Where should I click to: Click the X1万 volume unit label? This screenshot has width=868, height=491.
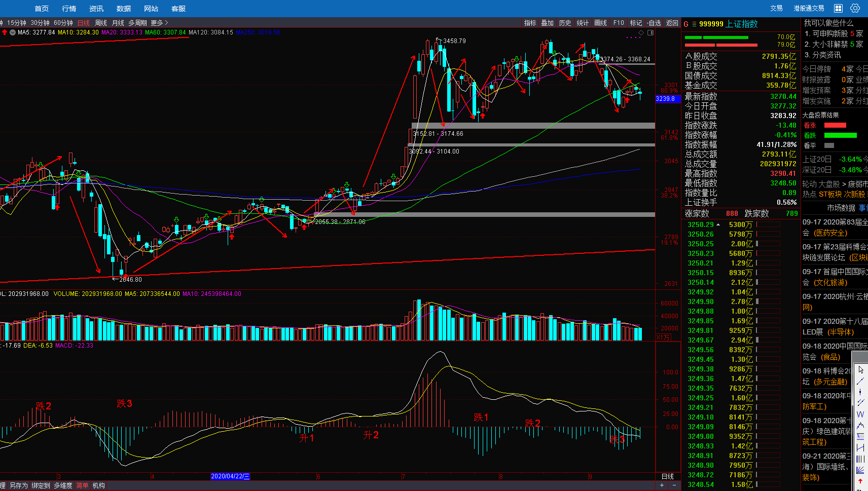[x=663, y=337]
